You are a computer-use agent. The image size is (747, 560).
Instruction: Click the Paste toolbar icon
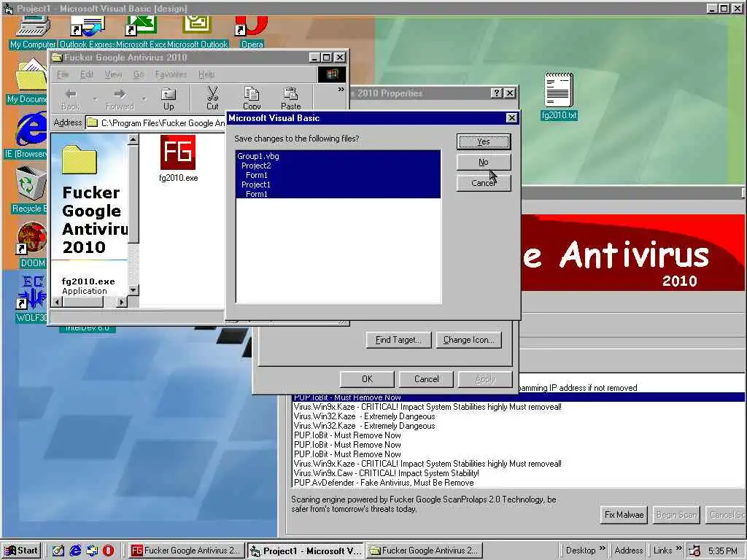(290, 98)
